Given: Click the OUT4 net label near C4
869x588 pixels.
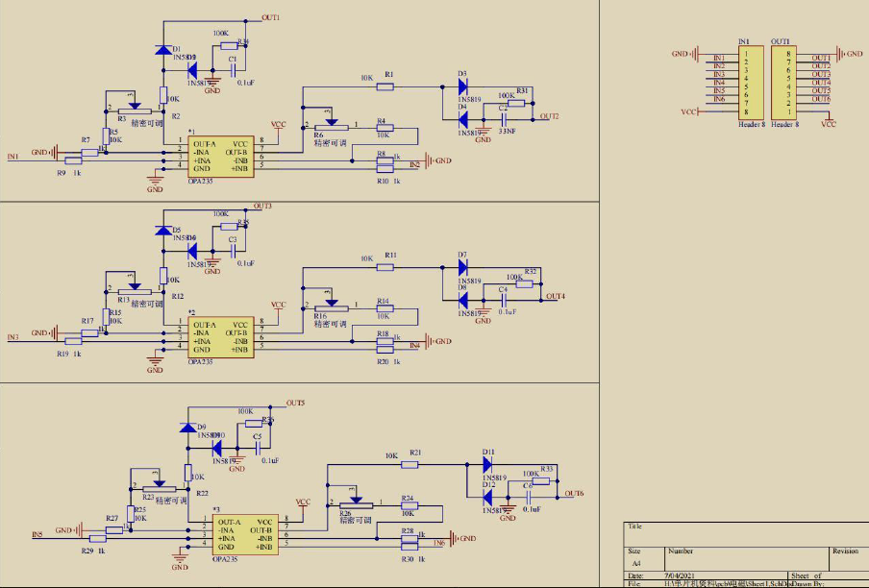Looking at the screenshot, I should click(x=556, y=296).
